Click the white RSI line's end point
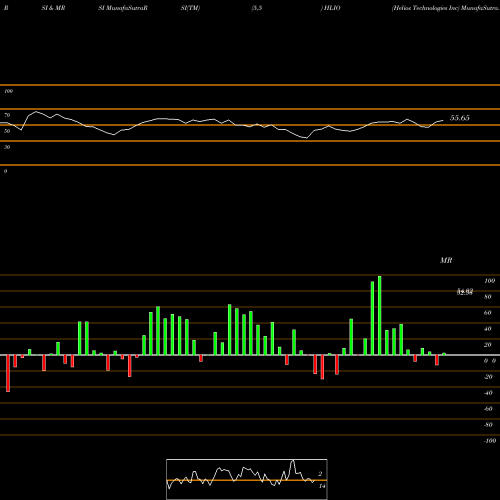The height and width of the screenshot is (500, 500). (443, 120)
